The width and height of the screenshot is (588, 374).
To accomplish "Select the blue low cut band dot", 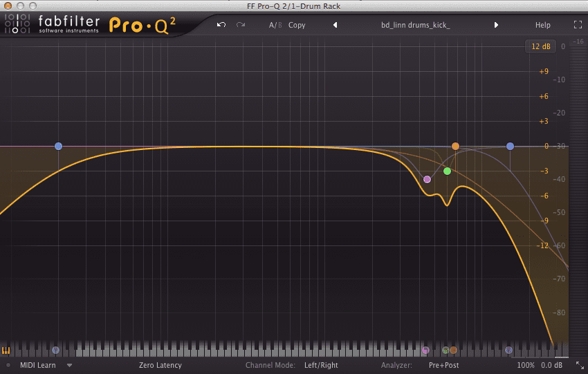I will pyautogui.click(x=58, y=146).
